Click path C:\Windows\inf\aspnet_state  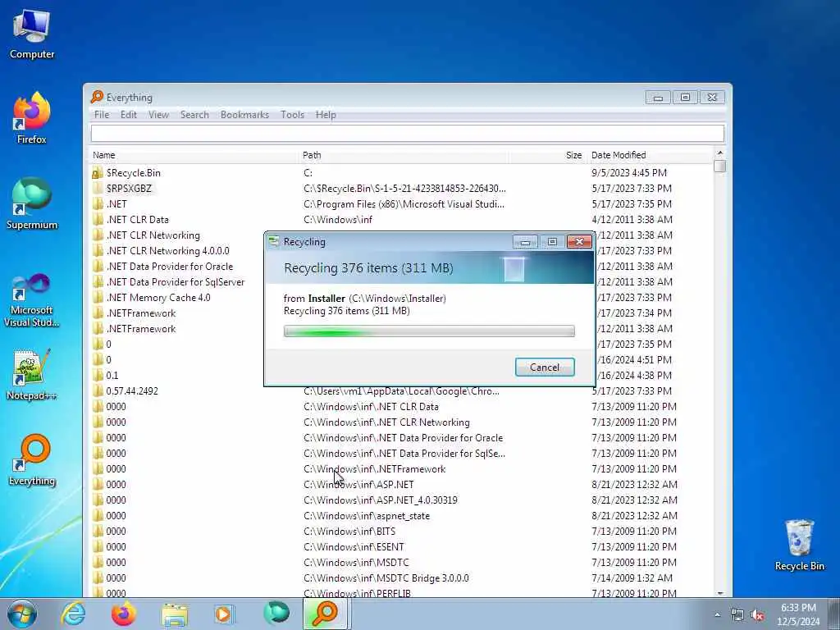pos(367,516)
